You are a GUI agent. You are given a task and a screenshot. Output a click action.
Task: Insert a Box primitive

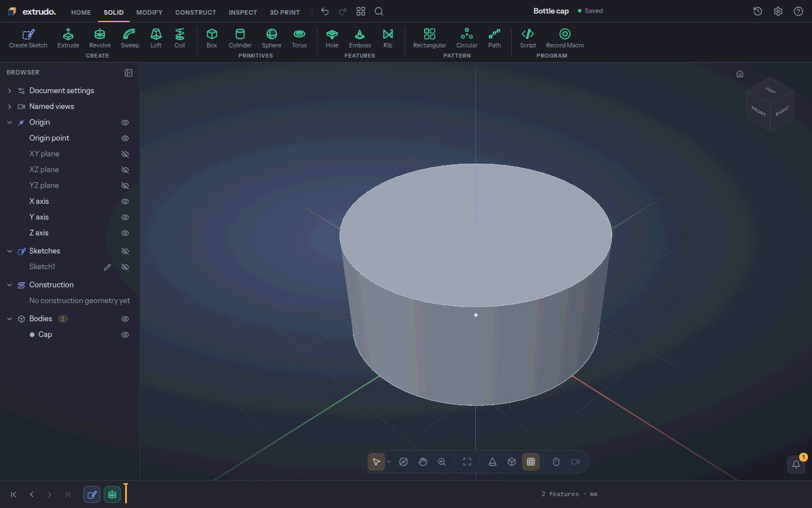pyautogui.click(x=212, y=38)
